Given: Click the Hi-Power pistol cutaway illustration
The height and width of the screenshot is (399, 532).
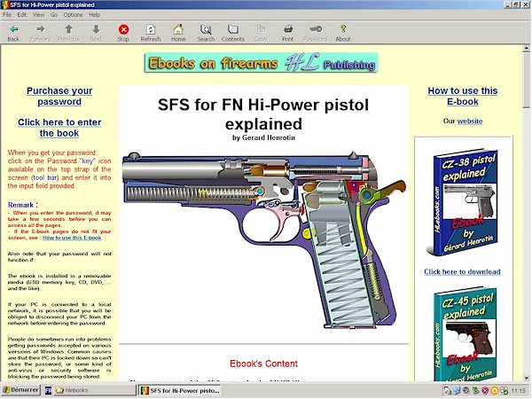Looking at the screenshot, I should [264, 240].
